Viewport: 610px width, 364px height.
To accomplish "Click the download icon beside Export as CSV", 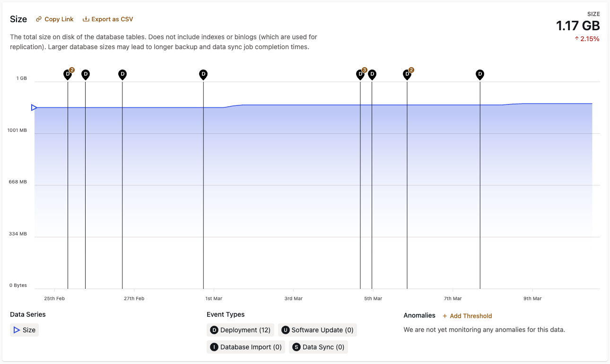I will pos(87,19).
